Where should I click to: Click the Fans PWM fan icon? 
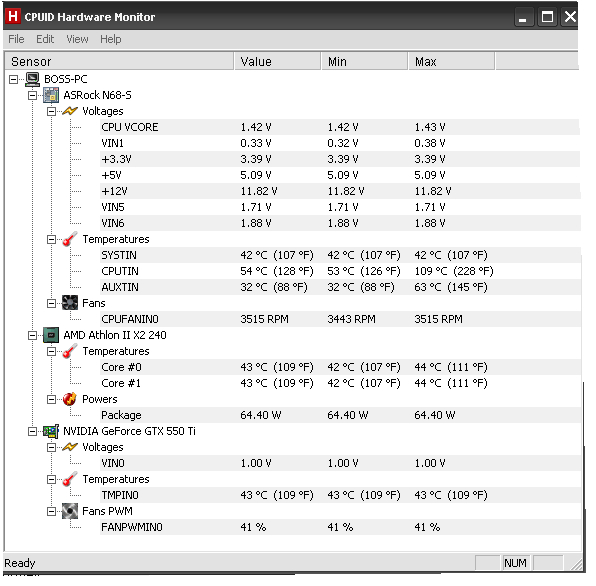(x=70, y=511)
